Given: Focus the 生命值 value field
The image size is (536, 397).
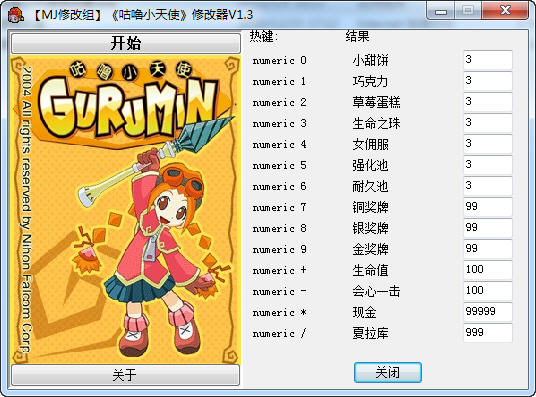Looking at the screenshot, I should click(x=488, y=270).
